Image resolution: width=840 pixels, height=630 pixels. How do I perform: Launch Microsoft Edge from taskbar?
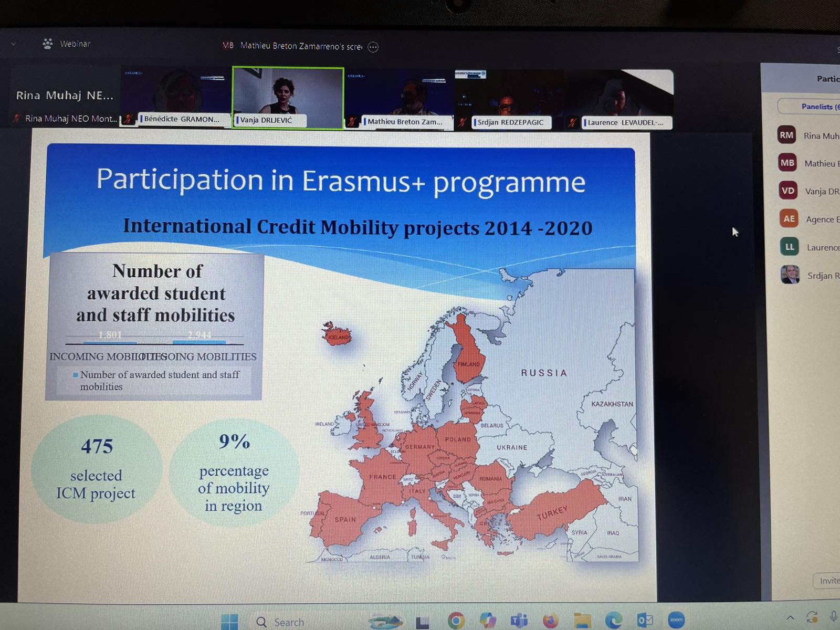(x=613, y=620)
